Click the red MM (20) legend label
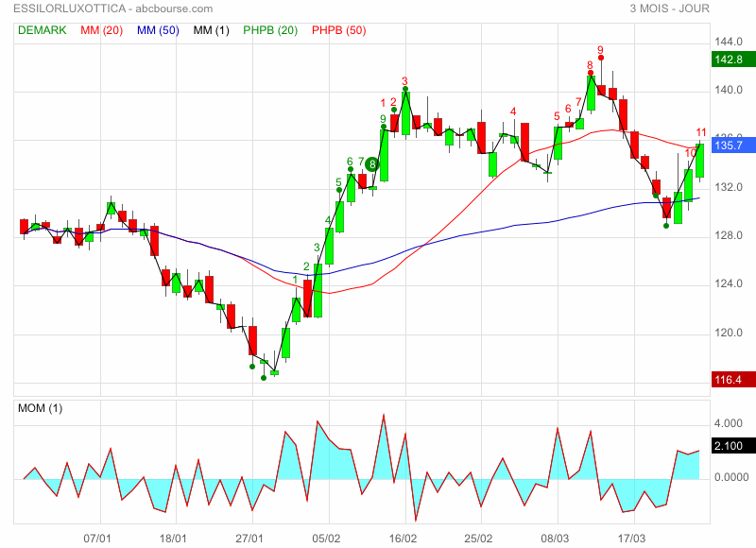The image size is (756, 548). (x=102, y=30)
